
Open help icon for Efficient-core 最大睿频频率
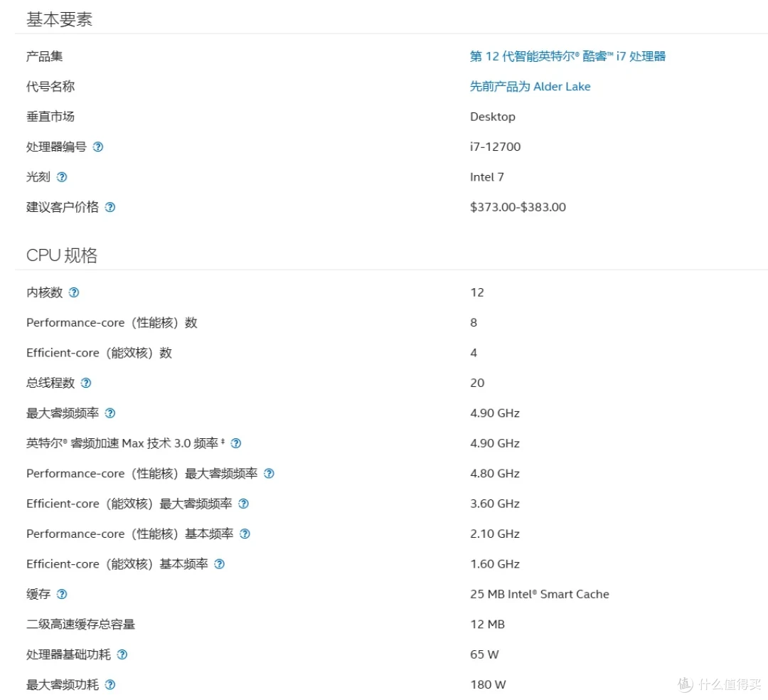[243, 504]
